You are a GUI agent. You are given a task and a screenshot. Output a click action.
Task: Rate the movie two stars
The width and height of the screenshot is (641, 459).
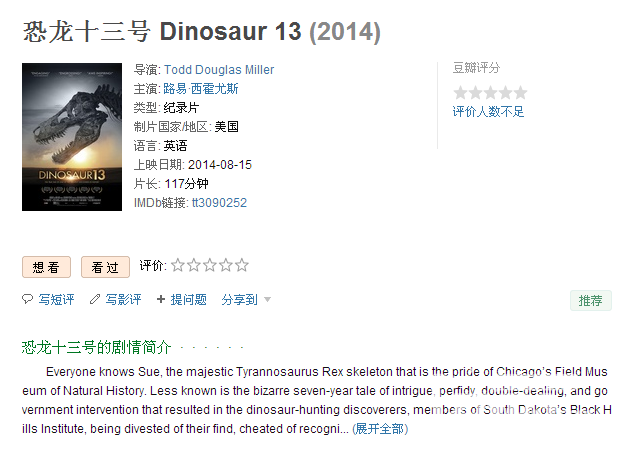point(194,265)
